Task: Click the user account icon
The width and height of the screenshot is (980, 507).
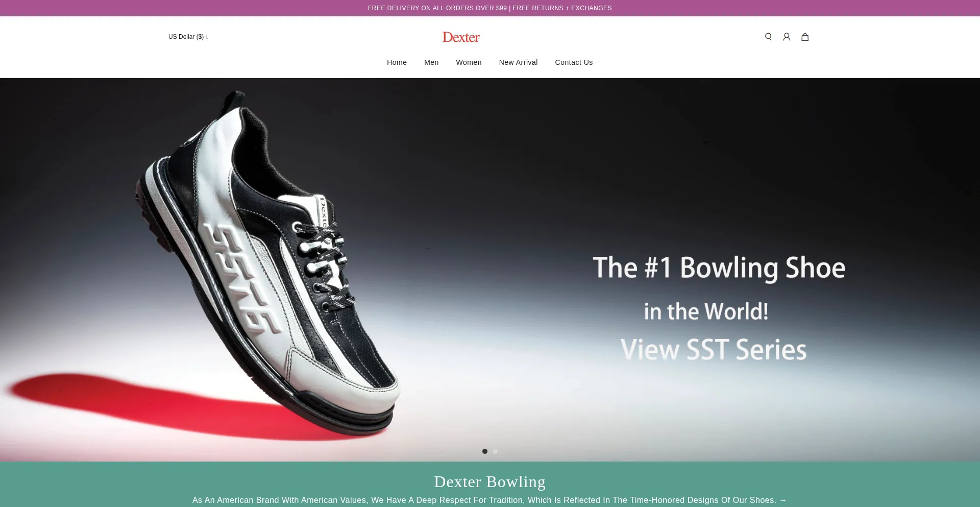Action: 787,37
